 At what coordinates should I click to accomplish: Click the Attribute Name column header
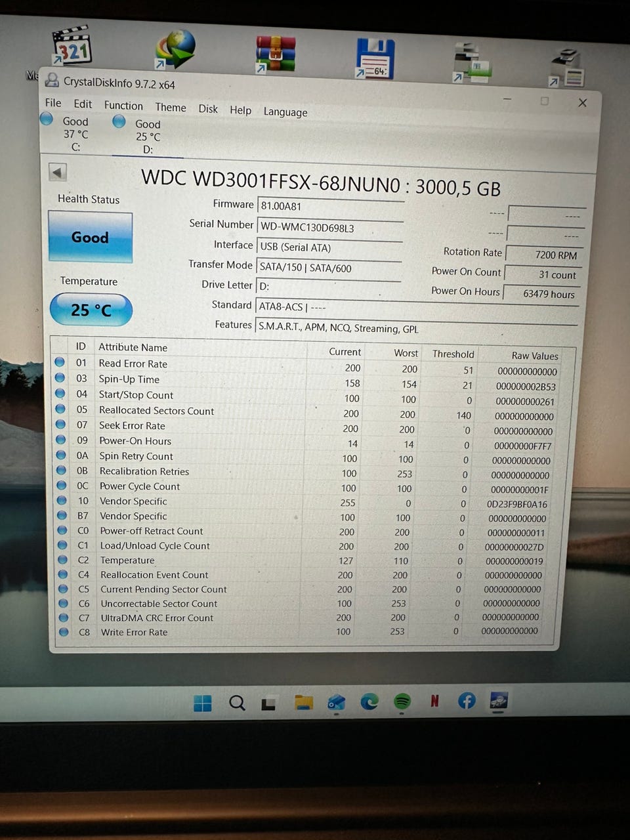point(133,347)
